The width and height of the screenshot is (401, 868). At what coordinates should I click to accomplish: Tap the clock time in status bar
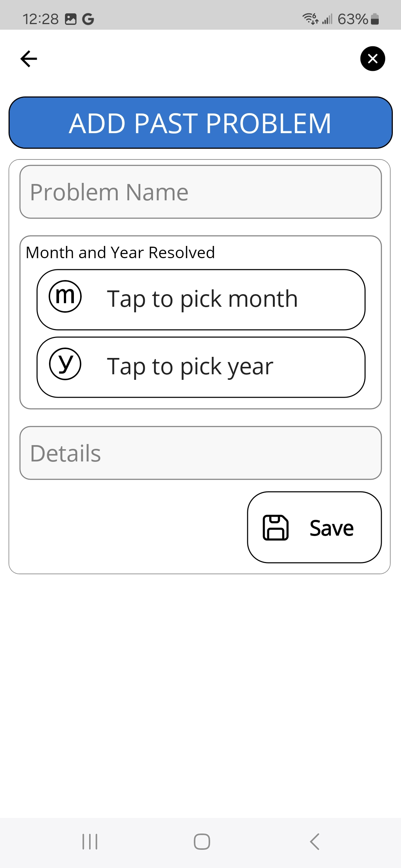[x=40, y=19]
